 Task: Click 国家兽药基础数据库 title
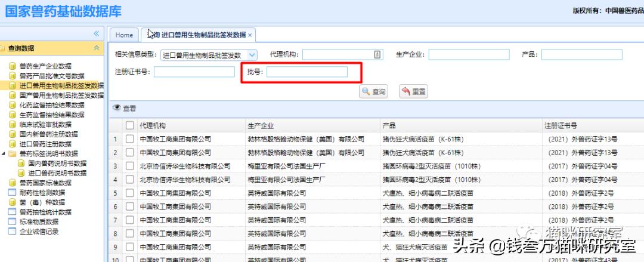click(x=63, y=11)
